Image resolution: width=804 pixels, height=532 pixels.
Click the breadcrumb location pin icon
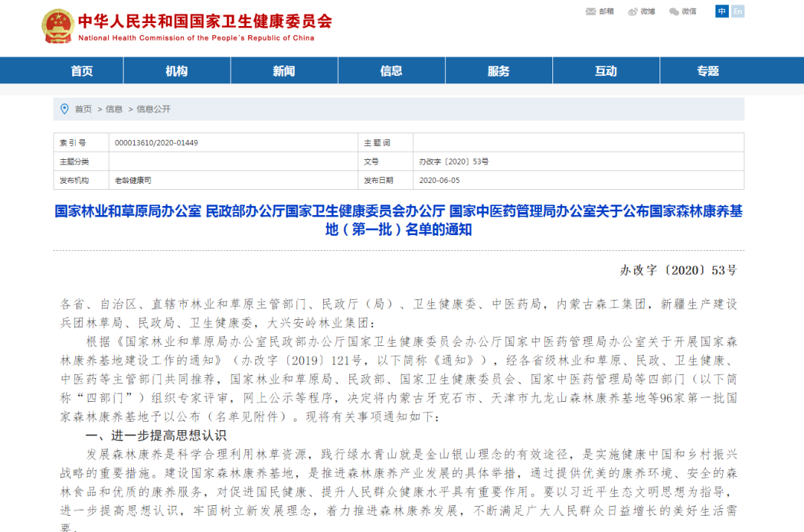[x=65, y=109]
